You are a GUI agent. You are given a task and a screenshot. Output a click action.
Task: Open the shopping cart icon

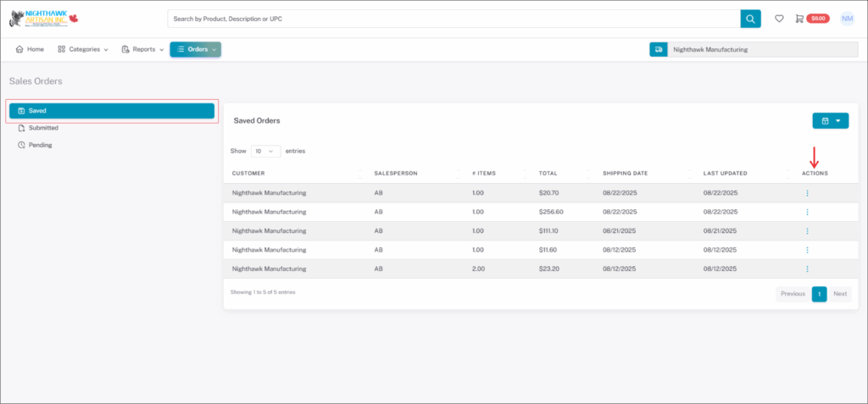pos(799,19)
